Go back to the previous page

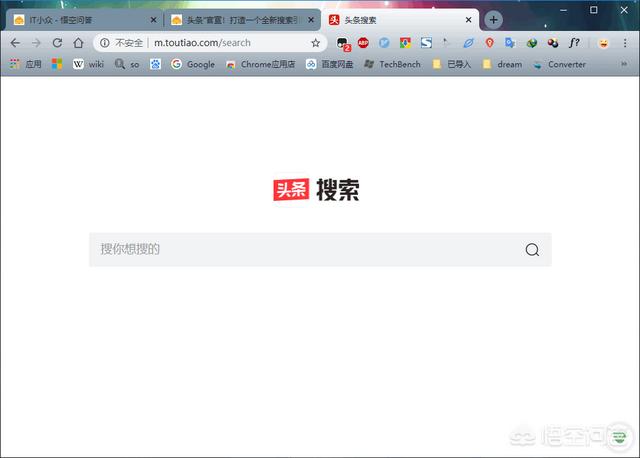pyautogui.click(x=15, y=43)
